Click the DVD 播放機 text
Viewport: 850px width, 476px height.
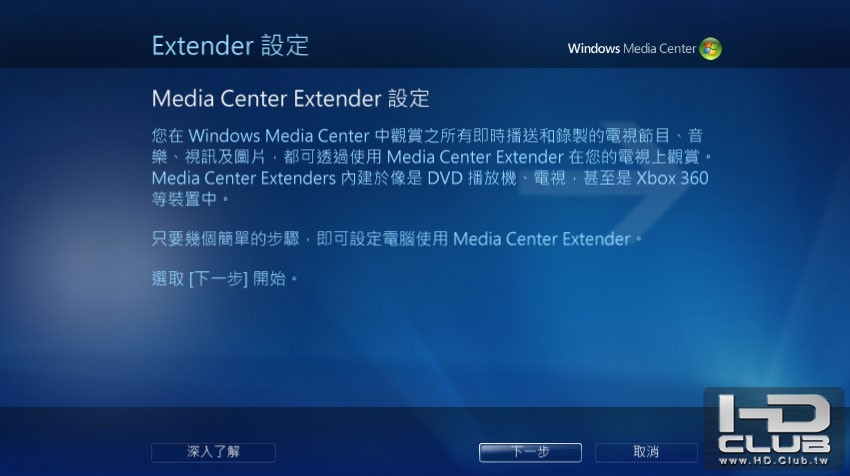pyautogui.click(x=472, y=178)
